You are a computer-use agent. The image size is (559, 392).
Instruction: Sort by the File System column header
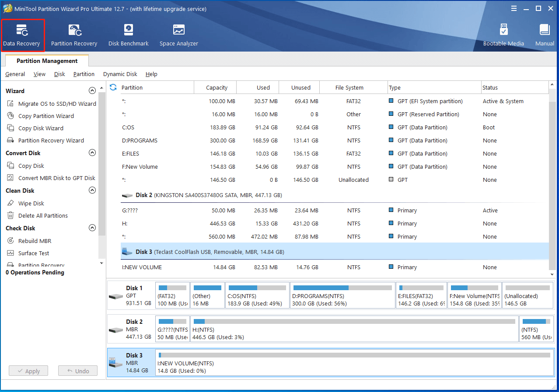tap(353, 87)
